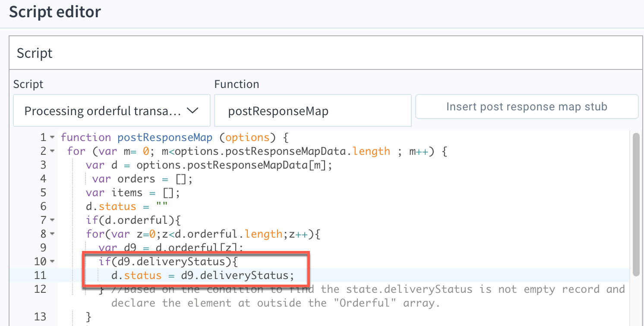
Task: Place cursor on 'var d = options.postResponseMapData[m];'
Action: coord(209,165)
